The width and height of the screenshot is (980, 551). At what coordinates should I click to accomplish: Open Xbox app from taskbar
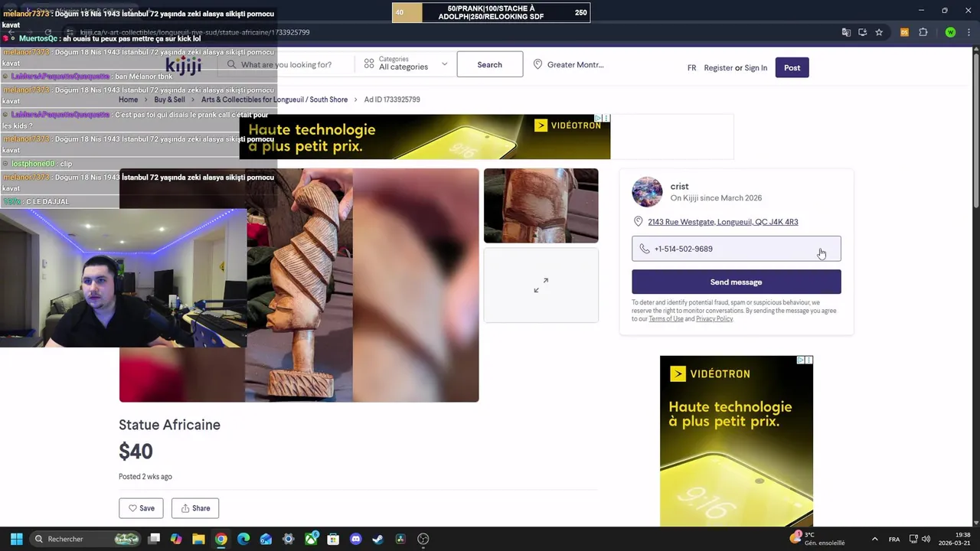point(311,539)
